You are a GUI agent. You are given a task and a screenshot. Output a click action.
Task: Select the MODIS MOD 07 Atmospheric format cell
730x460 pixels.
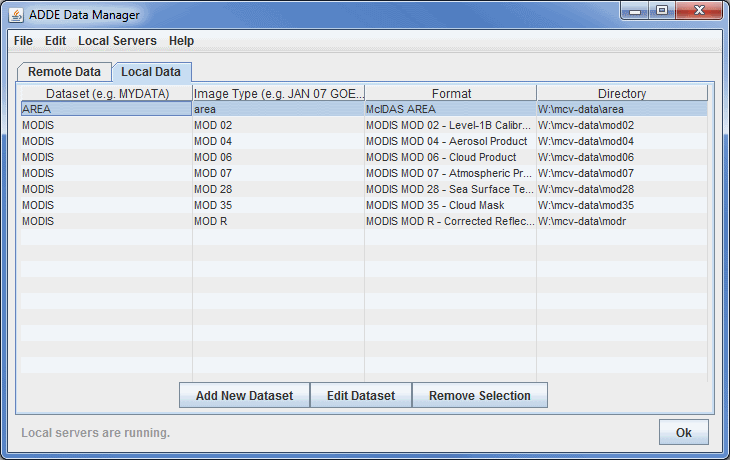tap(451, 173)
